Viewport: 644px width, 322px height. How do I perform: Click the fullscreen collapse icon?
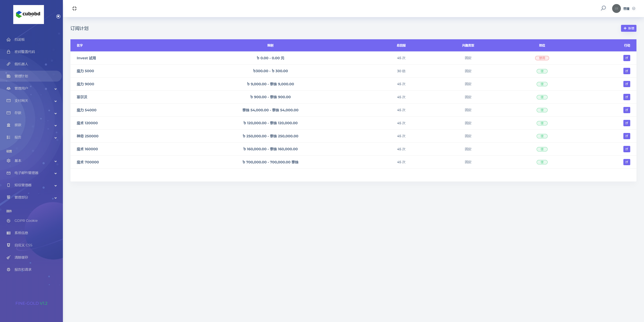coord(74,9)
